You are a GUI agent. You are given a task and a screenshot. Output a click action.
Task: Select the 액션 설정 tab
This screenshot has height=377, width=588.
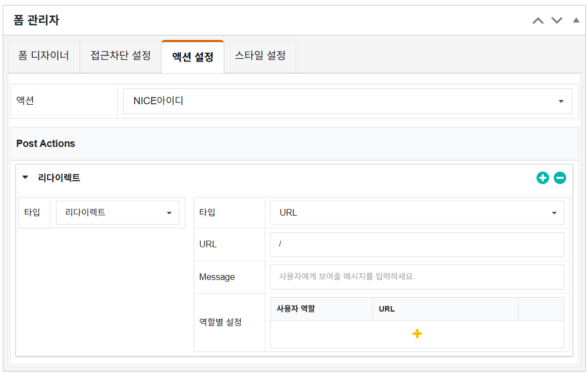192,57
